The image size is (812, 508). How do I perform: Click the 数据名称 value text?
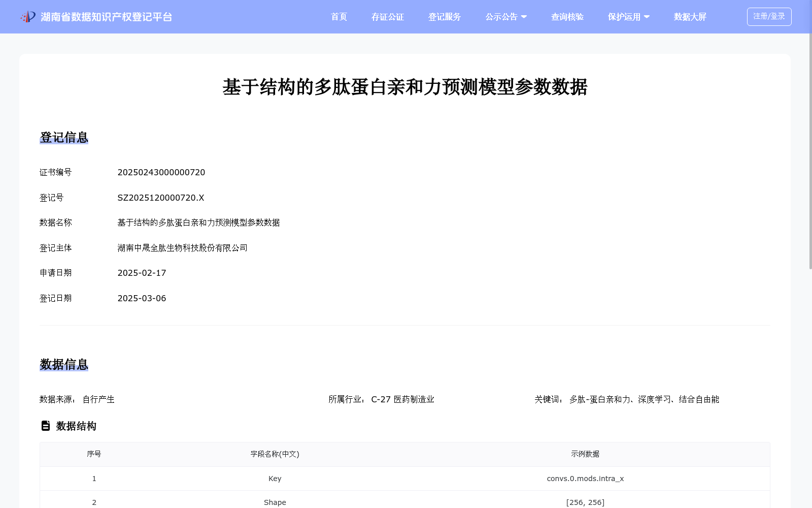[199, 223]
